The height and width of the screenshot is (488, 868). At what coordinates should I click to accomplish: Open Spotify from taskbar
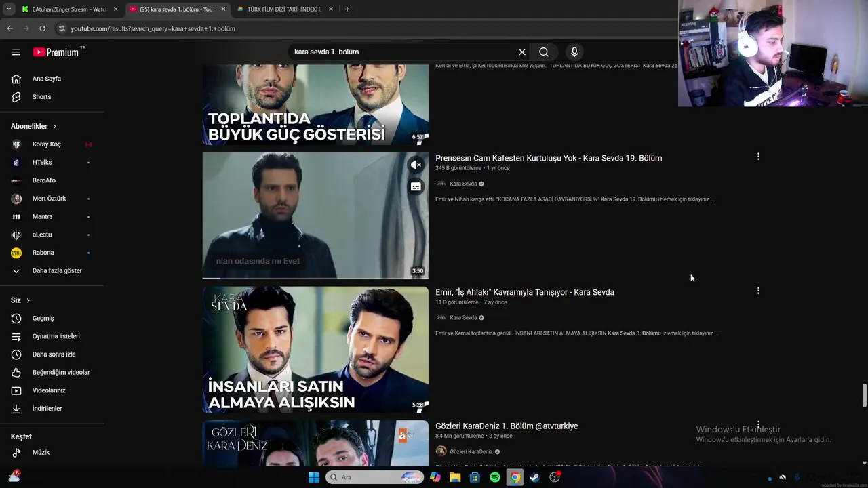(x=495, y=477)
